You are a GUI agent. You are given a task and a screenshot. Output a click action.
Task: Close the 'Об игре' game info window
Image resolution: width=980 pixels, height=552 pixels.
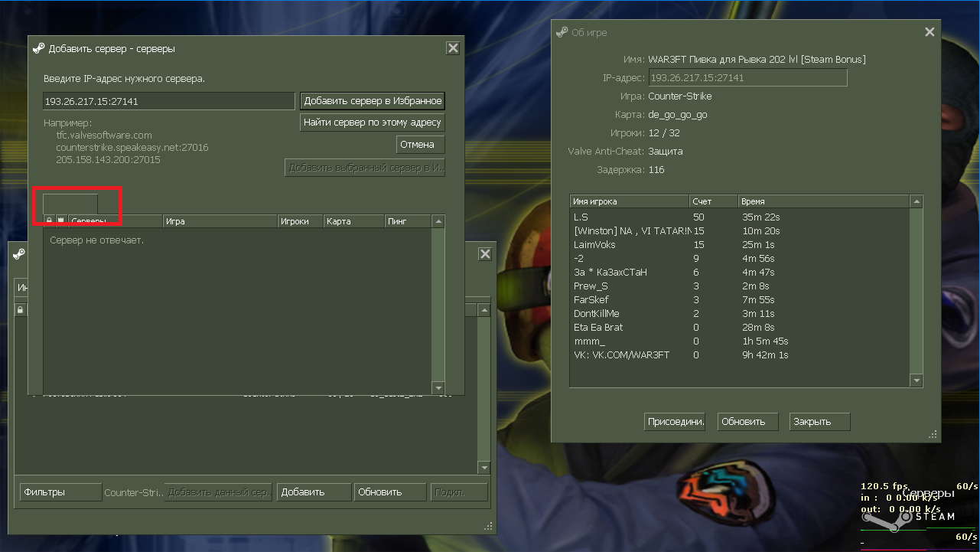[x=930, y=32]
